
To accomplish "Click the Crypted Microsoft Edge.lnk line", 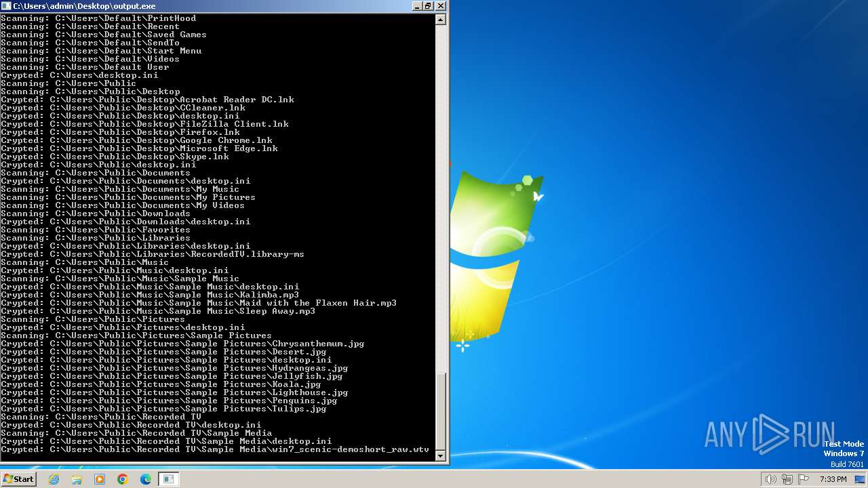I will click(139, 148).
